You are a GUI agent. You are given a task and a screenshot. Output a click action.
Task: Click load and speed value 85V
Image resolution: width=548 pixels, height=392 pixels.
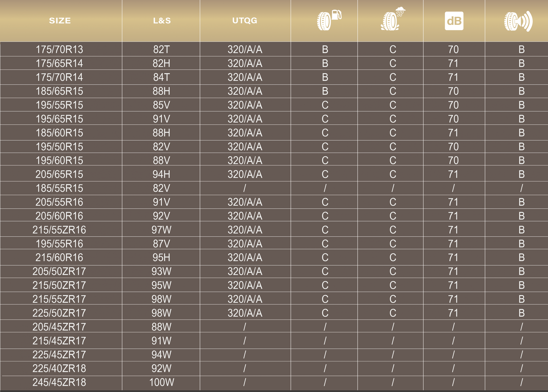pyautogui.click(x=162, y=105)
